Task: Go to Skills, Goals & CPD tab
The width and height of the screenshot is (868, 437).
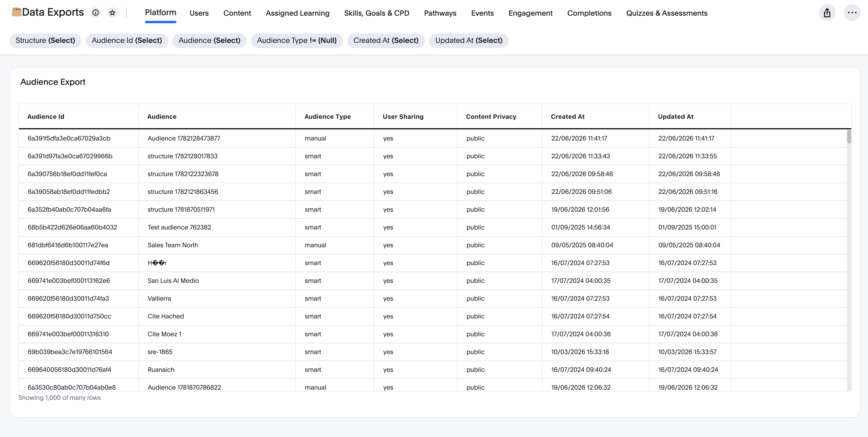Action: tap(377, 13)
